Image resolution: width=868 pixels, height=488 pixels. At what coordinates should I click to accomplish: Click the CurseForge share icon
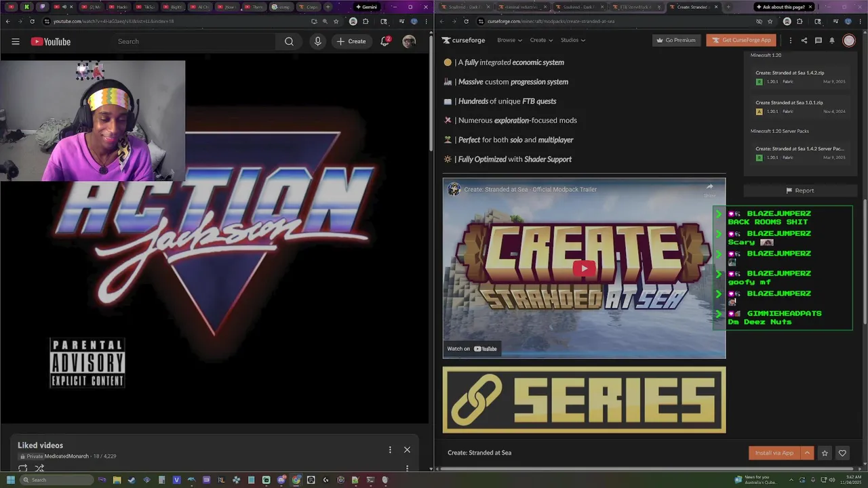click(x=804, y=41)
